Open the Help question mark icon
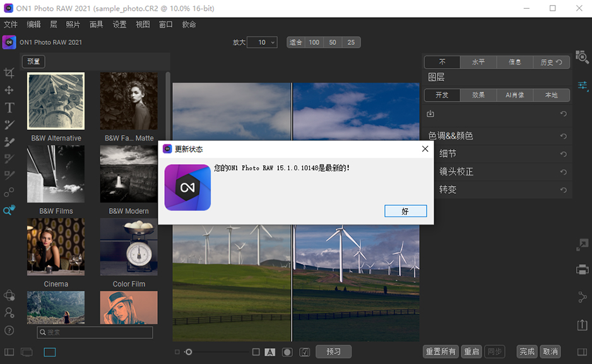592x364 pixels. (9, 331)
